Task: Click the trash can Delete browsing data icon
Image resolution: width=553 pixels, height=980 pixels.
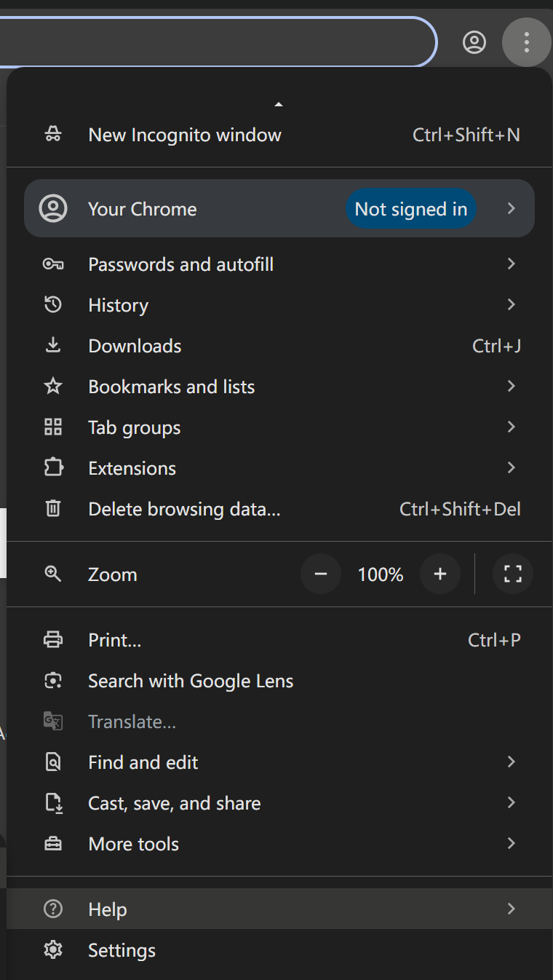Action: click(x=53, y=508)
